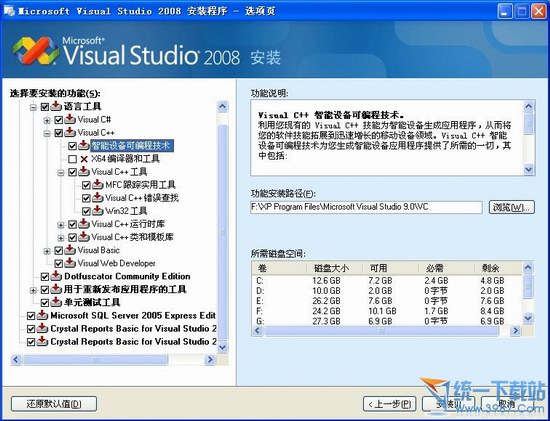
Task: Click the install icon beside 语言工具
Action: [x=56, y=106]
